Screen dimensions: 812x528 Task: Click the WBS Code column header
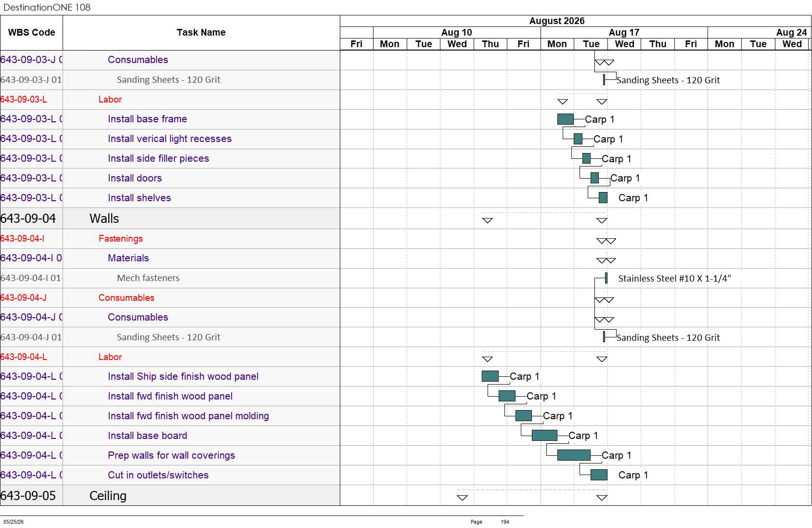tap(31, 33)
